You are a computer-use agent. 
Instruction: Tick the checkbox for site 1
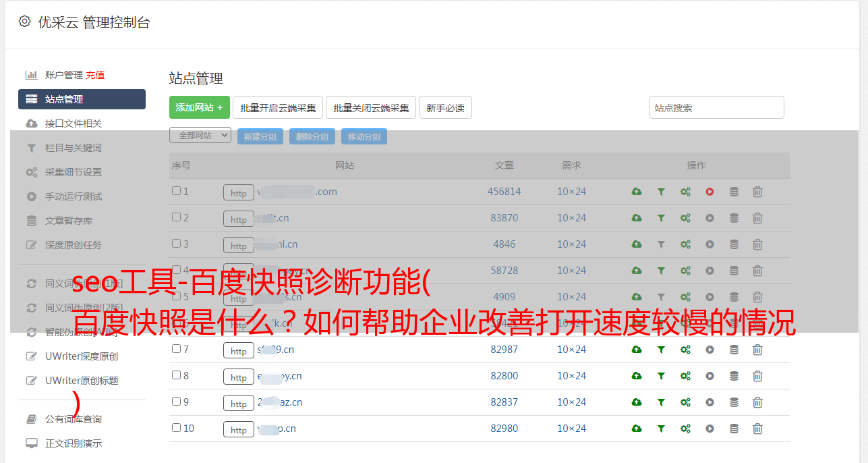(176, 191)
